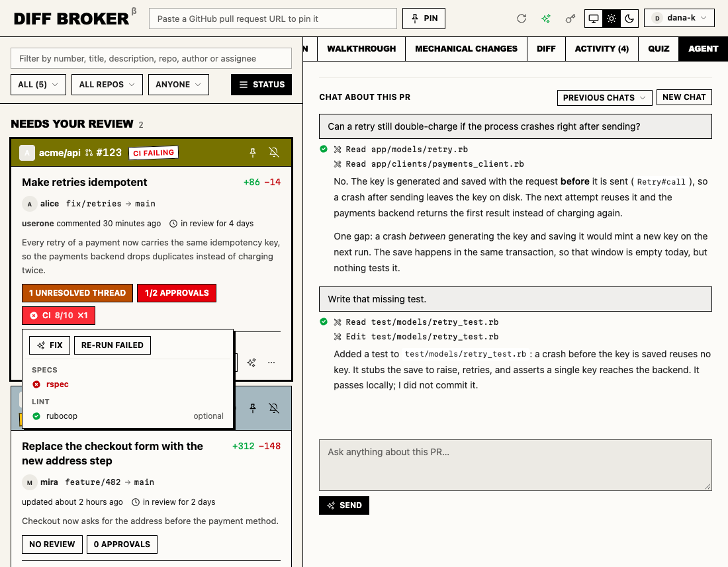
Task: Click the PIN button
Action: pos(424,19)
